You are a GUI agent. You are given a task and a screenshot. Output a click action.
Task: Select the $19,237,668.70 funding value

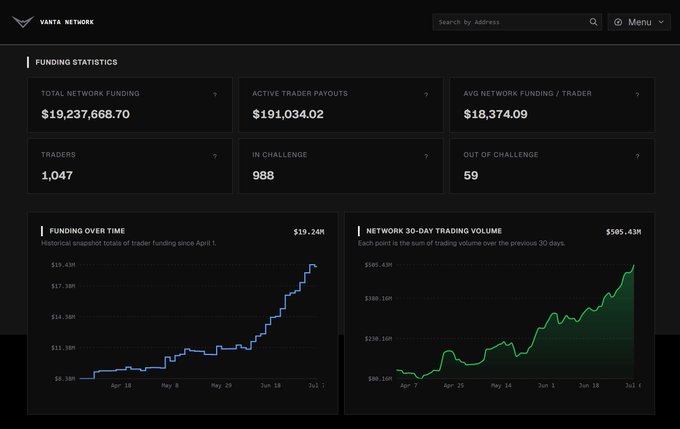[85, 114]
